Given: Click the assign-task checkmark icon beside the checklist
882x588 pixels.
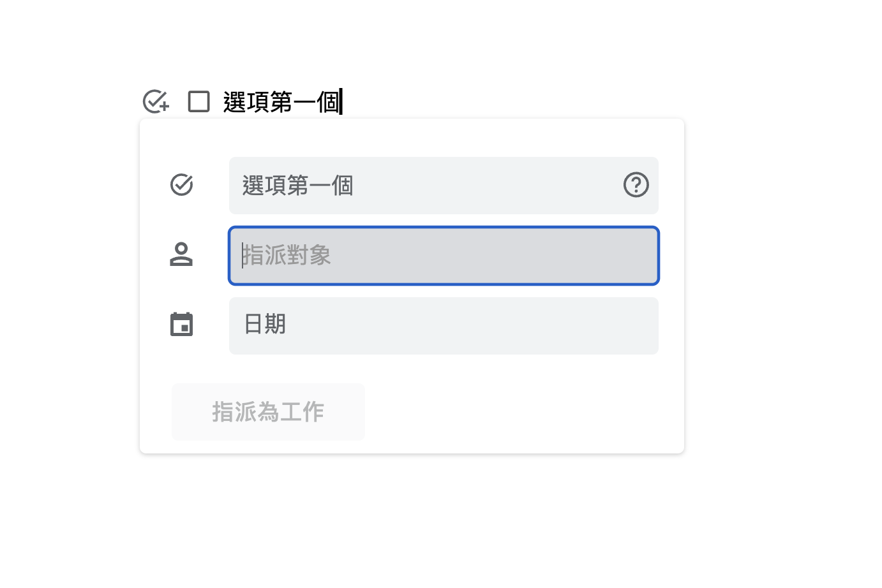Looking at the screenshot, I should click(x=154, y=101).
